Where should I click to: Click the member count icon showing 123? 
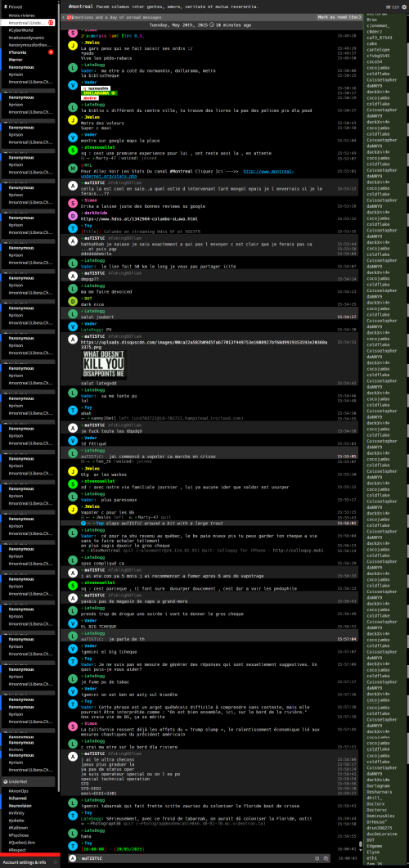point(391,7)
